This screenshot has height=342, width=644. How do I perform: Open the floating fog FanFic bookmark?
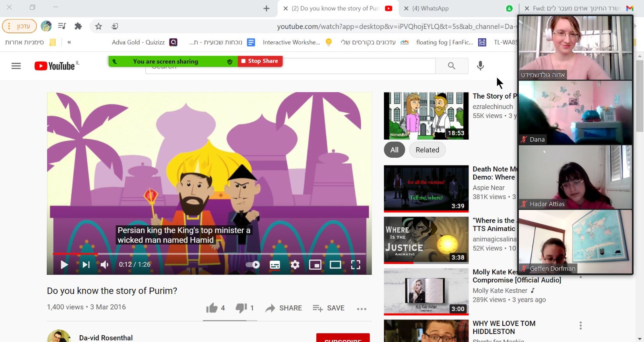451,42
